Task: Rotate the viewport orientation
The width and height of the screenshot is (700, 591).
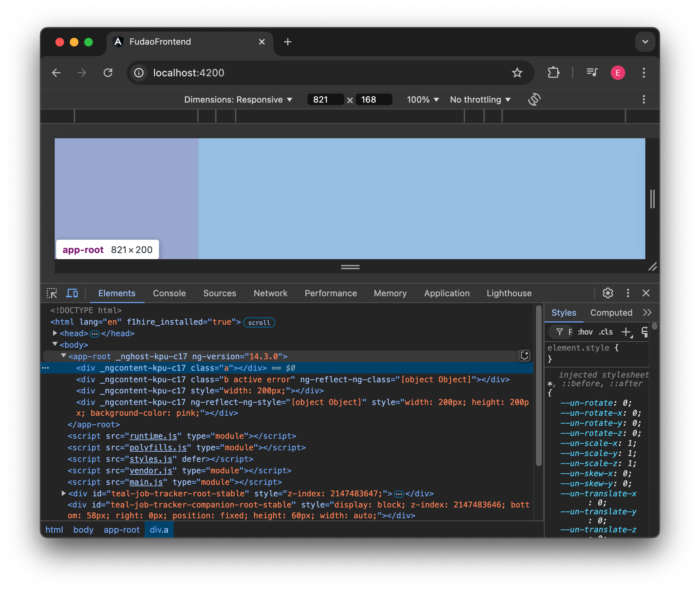Action: tap(535, 99)
